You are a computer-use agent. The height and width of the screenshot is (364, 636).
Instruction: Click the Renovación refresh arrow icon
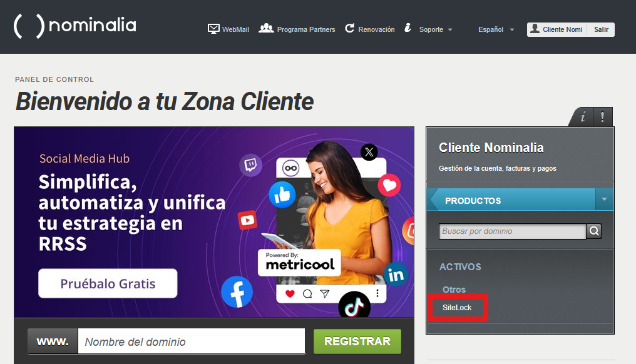(x=349, y=28)
